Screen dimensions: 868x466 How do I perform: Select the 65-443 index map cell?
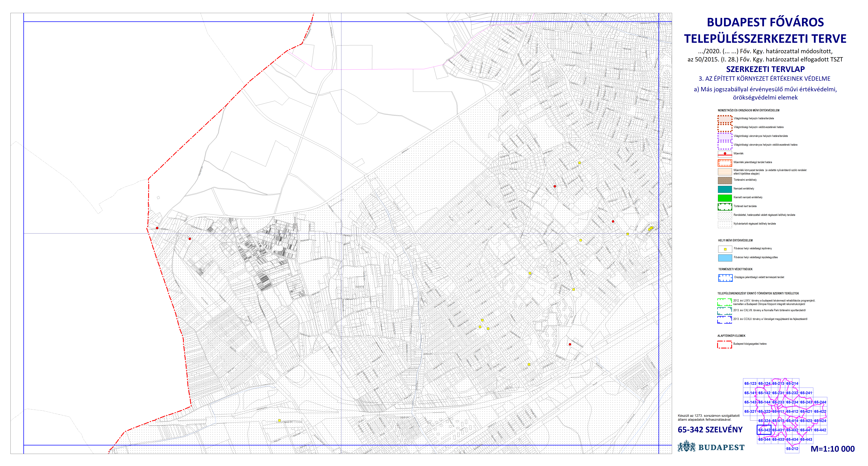[x=806, y=439]
